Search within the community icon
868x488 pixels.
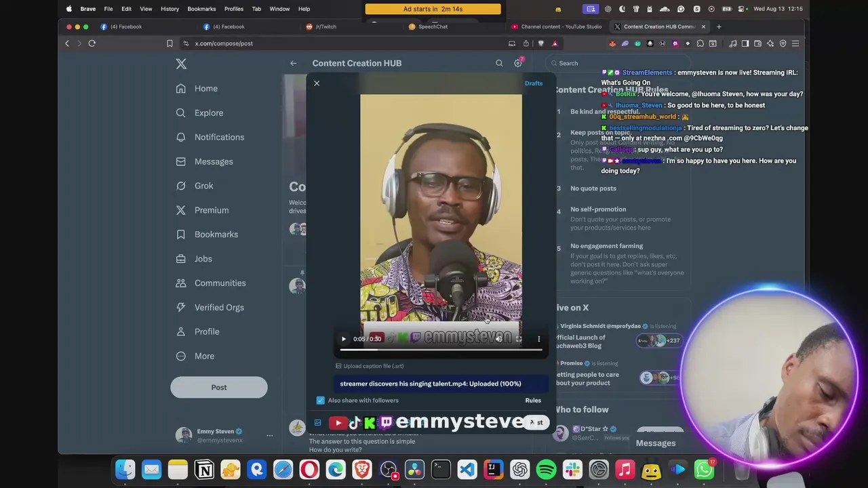[x=499, y=64]
